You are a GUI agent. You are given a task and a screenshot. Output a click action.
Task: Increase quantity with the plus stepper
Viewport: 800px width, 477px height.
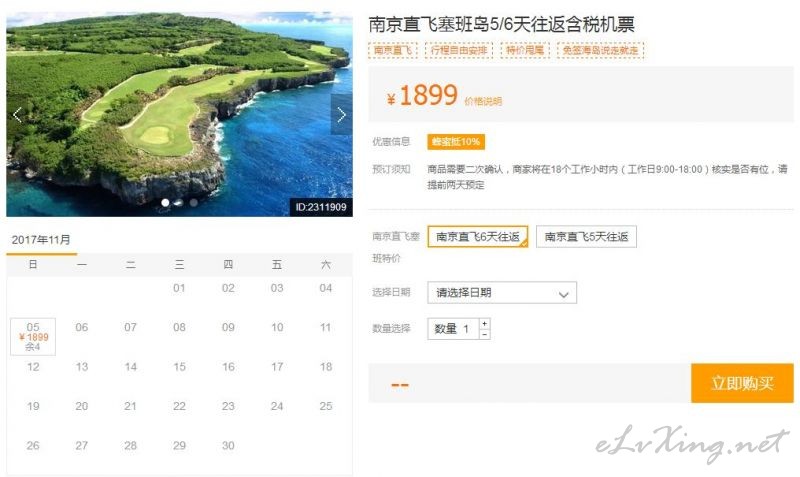point(484,323)
